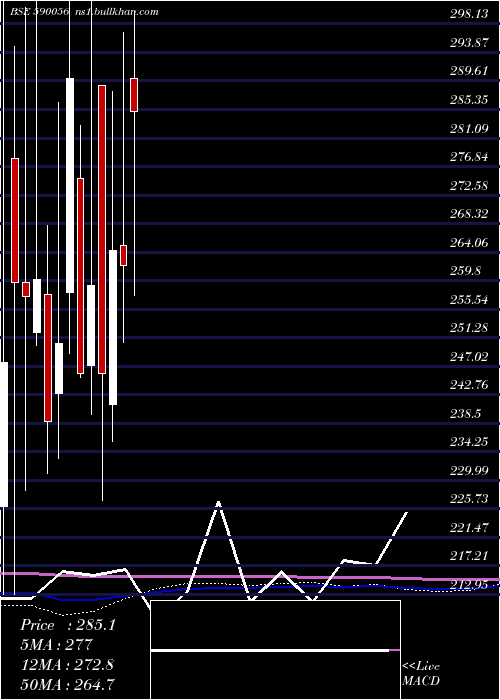Click the 276.84 price axis label
The width and height of the screenshot is (500, 700).
[x=469, y=157]
